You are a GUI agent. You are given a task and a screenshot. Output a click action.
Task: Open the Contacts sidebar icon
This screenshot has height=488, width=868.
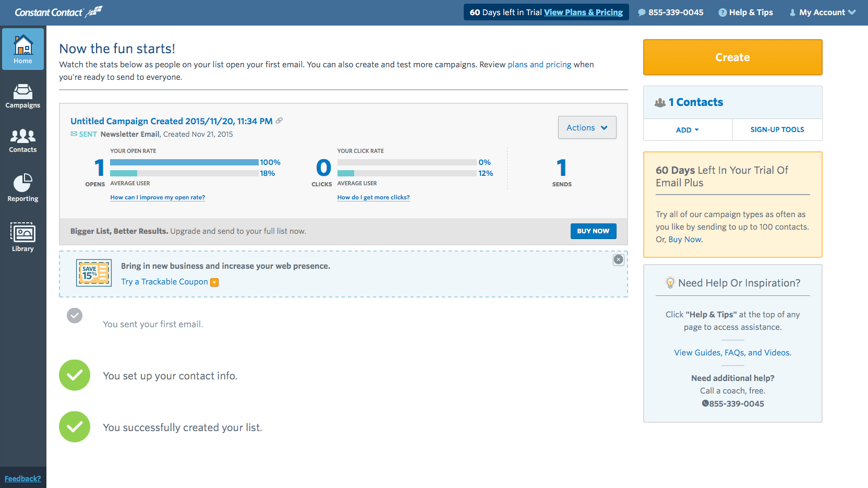pos(23,141)
